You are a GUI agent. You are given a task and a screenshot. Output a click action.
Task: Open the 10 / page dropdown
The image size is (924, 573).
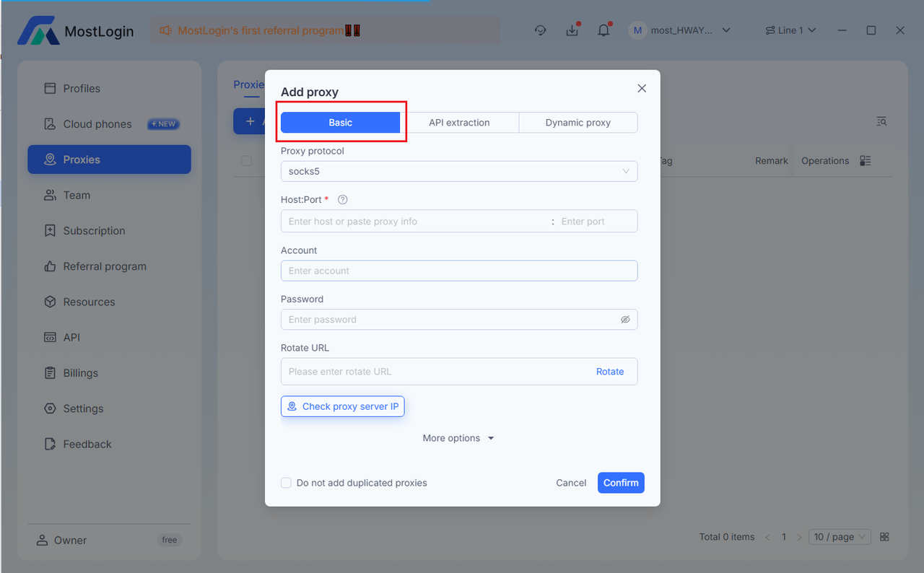840,537
